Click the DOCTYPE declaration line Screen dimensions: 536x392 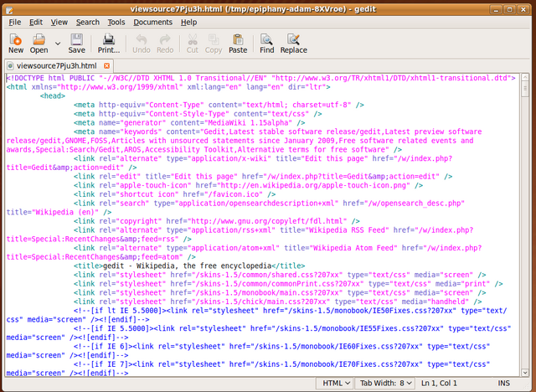tap(260, 78)
